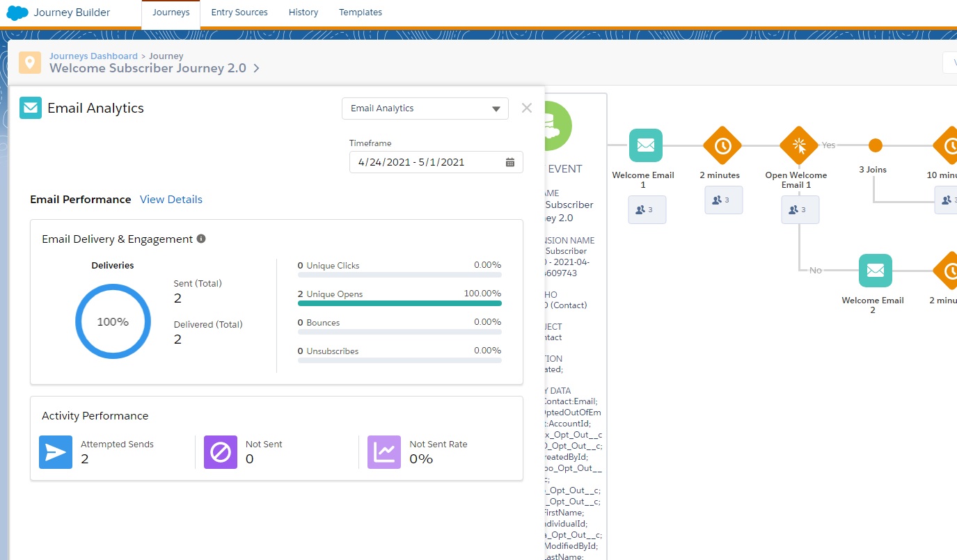Click the green entry event icon
This screenshot has width=957, height=560.
click(559, 127)
